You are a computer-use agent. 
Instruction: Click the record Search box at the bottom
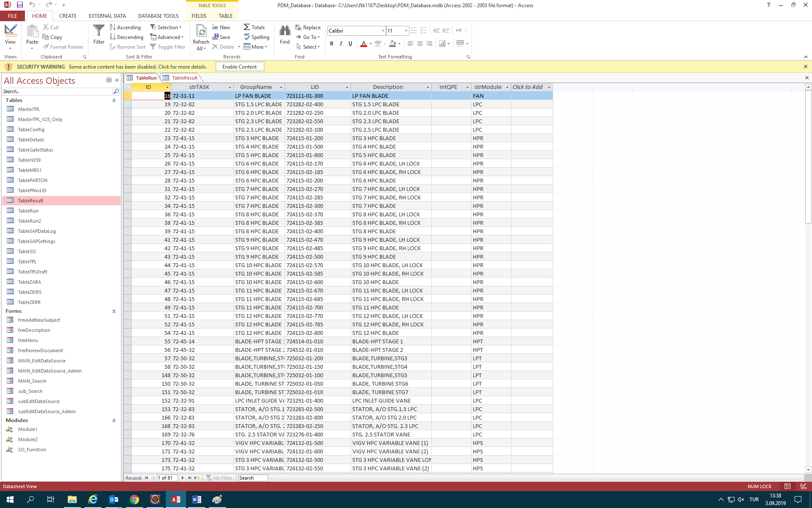(x=252, y=478)
